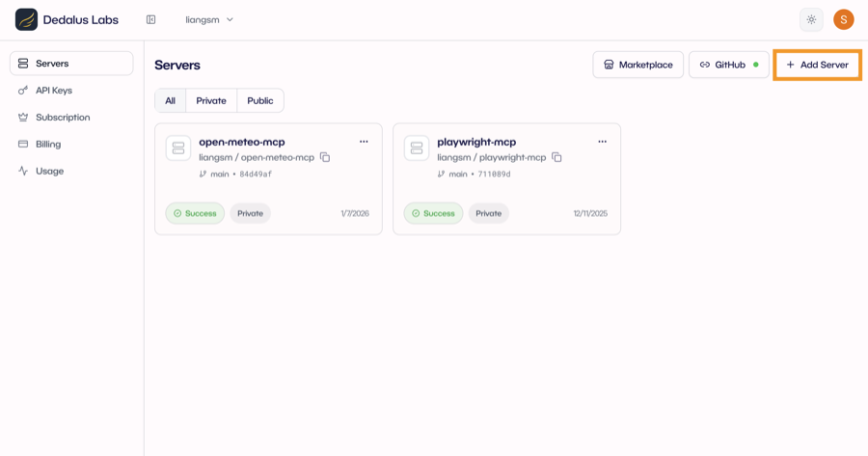Screen dimensions: 868x456
Task: Select the All filter tab
Action: tap(170, 100)
